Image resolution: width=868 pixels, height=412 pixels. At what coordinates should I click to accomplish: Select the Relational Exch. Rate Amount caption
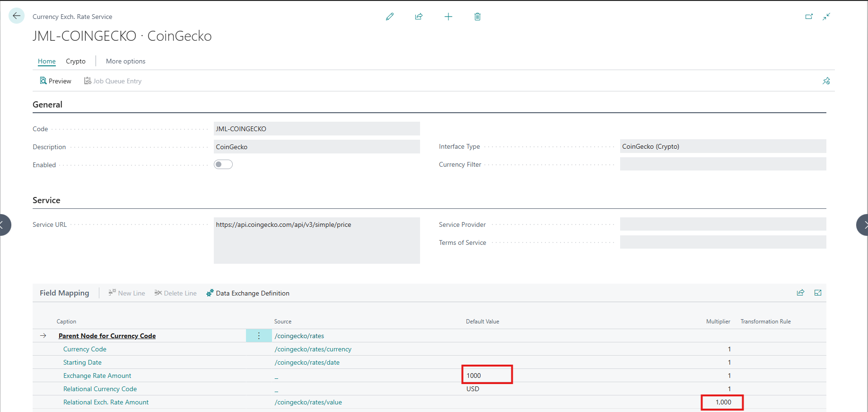tap(106, 402)
